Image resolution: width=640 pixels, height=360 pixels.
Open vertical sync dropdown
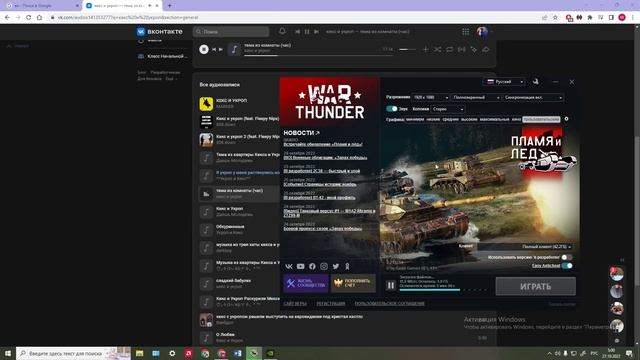tap(533, 98)
